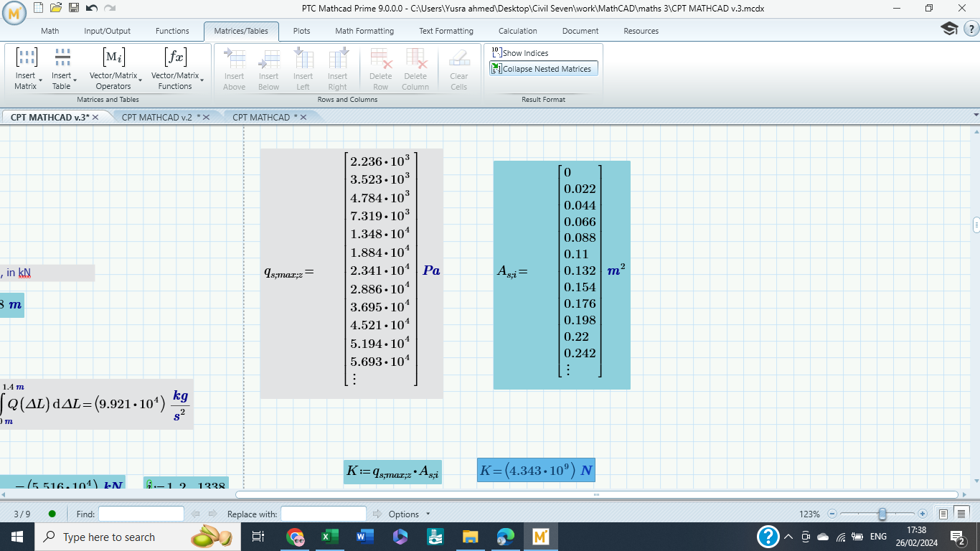Viewport: 980px width, 551px height.
Task: Open Help using the question mark icon
Action: click(970, 29)
